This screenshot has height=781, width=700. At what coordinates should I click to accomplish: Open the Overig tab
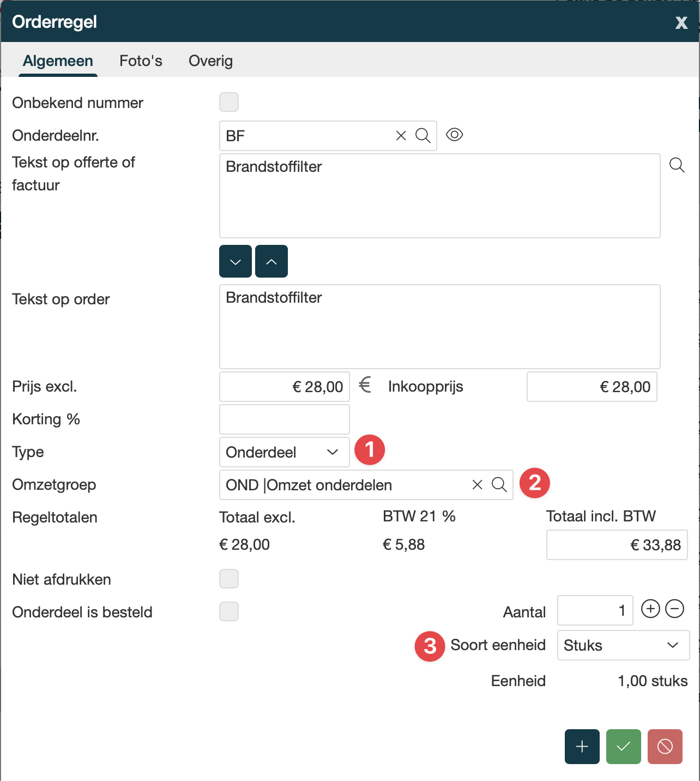[210, 61]
